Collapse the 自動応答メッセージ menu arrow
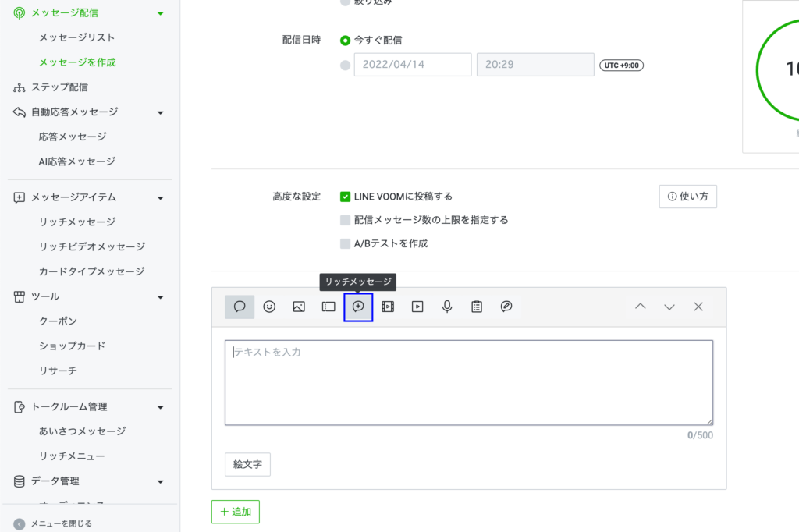 tap(160, 112)
